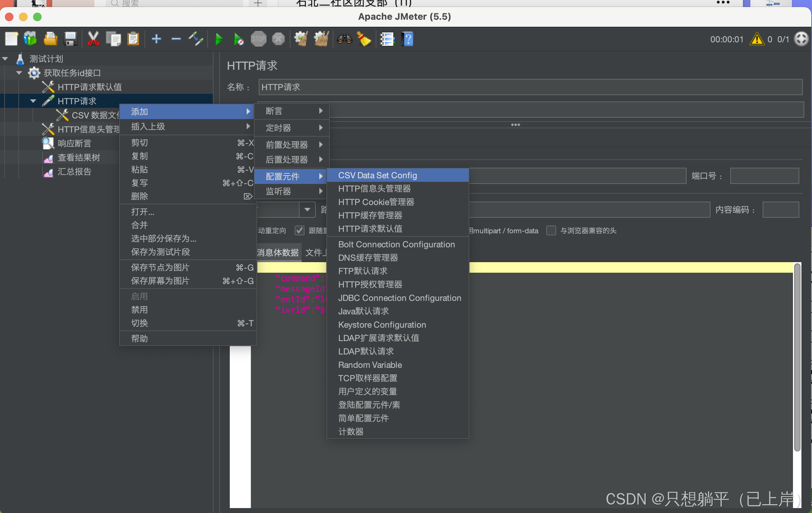Image resolution: width=812 pixels, height=513 pixels.
Task: Click the green Start run icon
Action: click(x=219, y=39)
